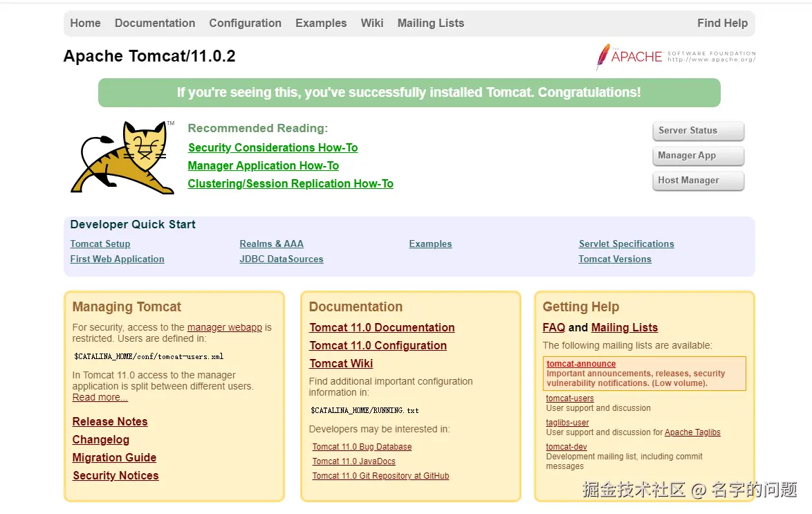The width and height of the screenshot is (812, 514).
Task: Open the Manager App button
Action: click(698, 156)
